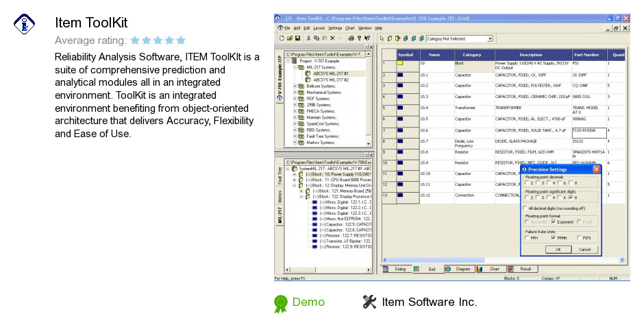Viewport: 644px width, 334px height.
Task: Click the Undo arrow toolbar icon
Action: [340, 38]
